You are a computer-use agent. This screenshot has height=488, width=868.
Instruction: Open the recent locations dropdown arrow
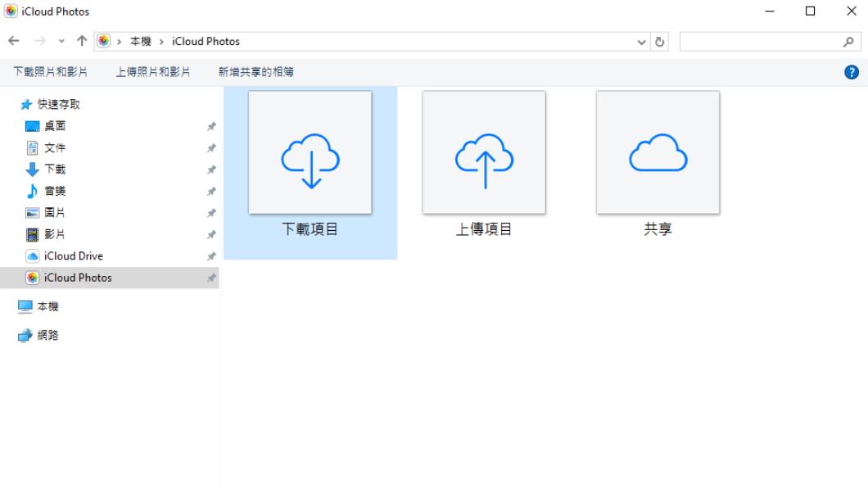coord(61,42)
